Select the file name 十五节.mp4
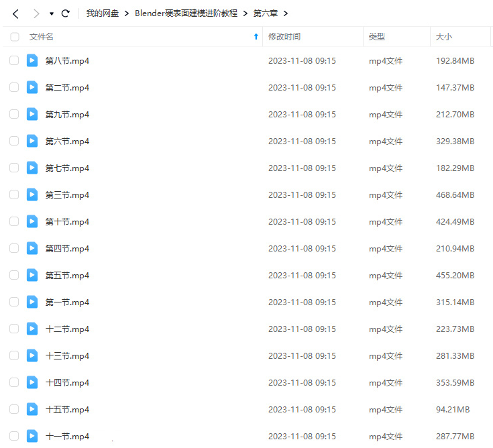Image resolution: width=493 pixels, height=448 pixels. [x=67, y=410]
